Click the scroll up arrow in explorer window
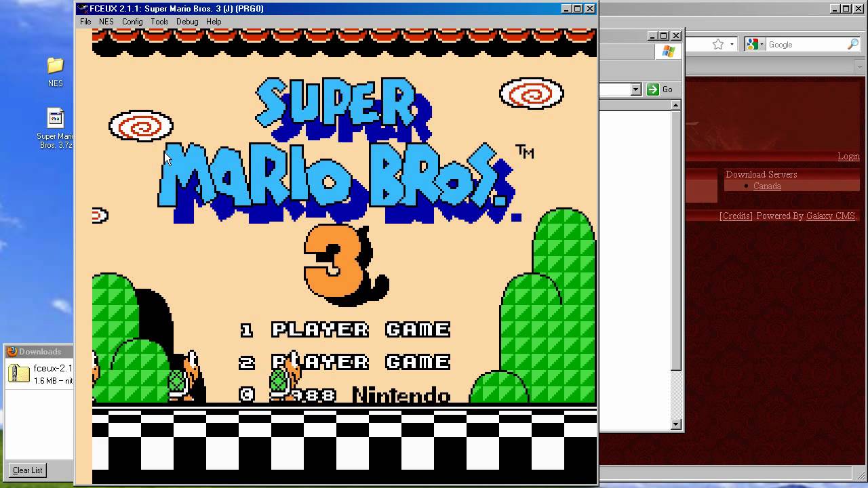 pos(675,105)
